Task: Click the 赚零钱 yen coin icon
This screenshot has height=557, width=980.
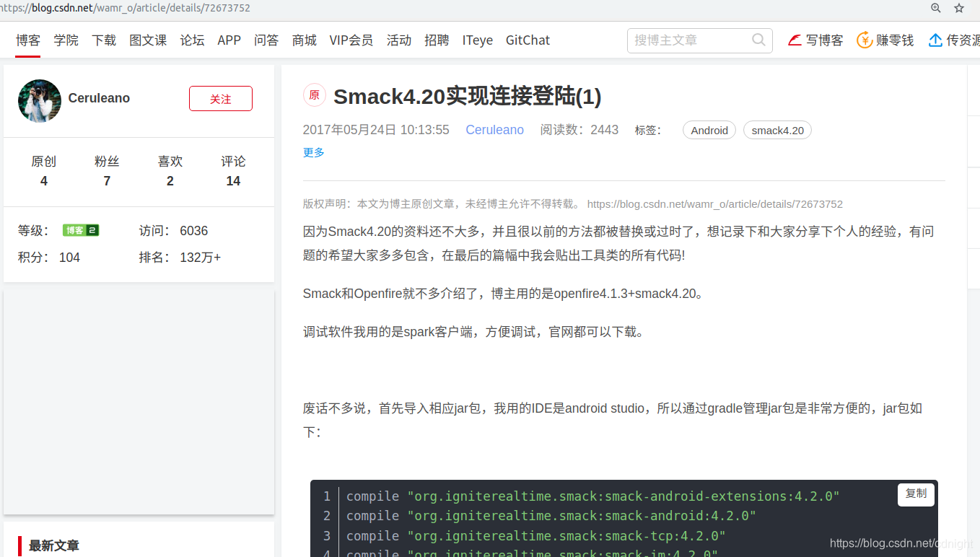Action: pyautogui.click(x=865, y=40)
